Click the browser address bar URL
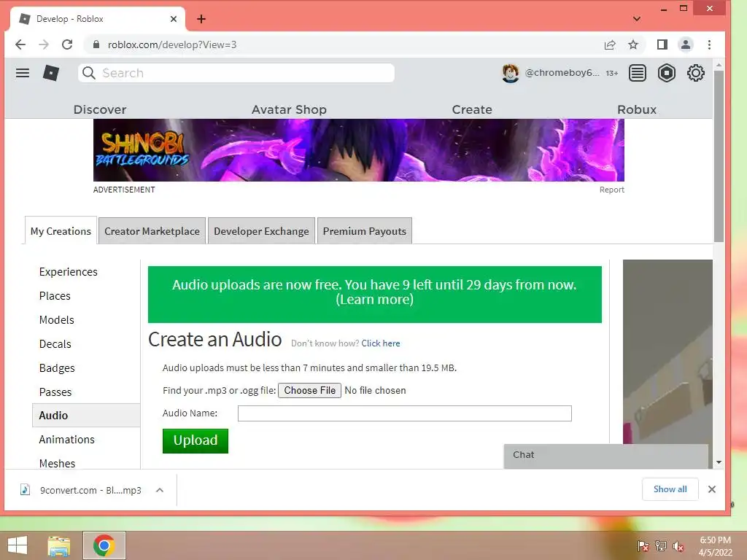Screen dimensions: 747x560 [172, 44]
